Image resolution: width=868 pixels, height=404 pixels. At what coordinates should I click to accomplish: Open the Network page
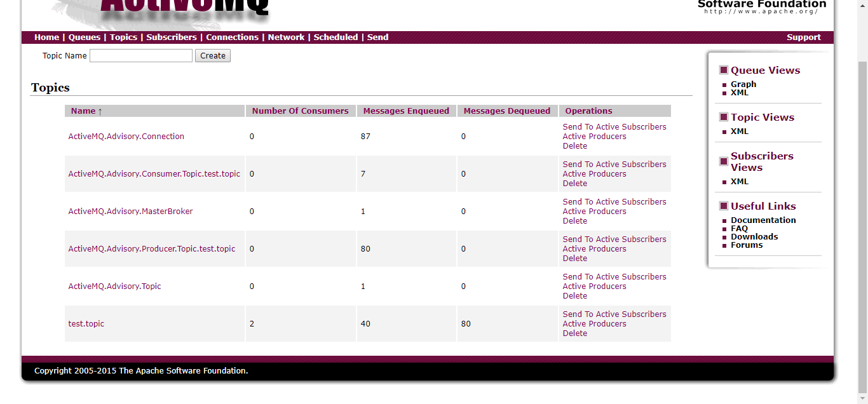286,37
